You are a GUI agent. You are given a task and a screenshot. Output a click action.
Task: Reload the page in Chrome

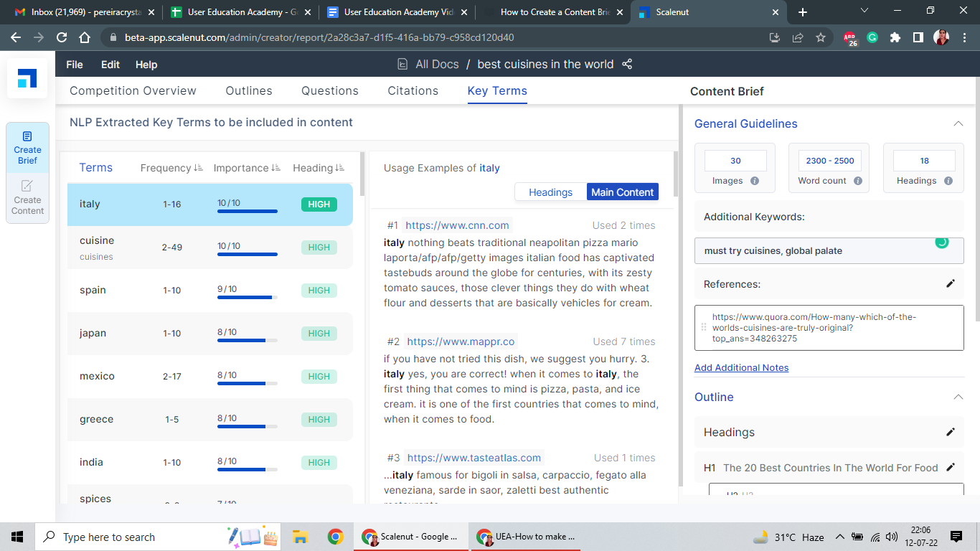(62, 37)
